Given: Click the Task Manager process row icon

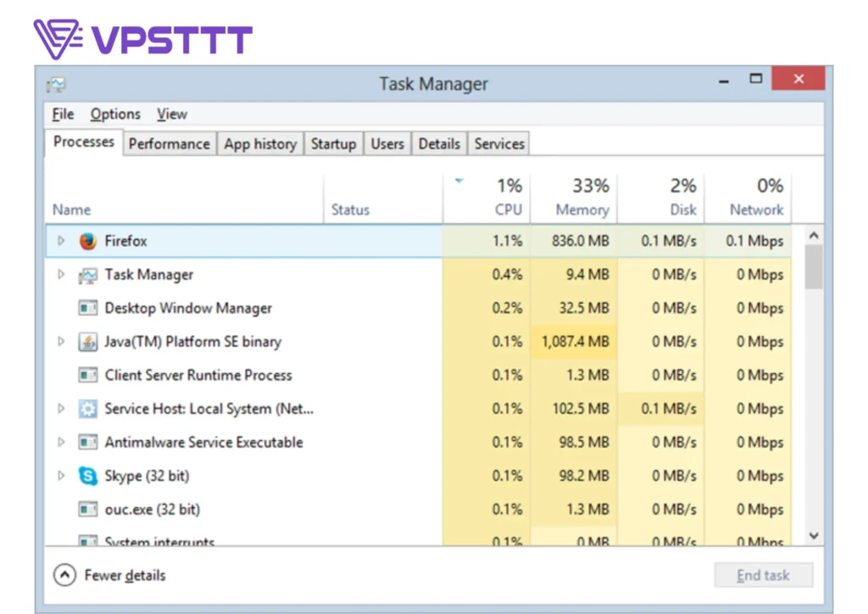Looking at the screenshot, I should pos(87,275).
